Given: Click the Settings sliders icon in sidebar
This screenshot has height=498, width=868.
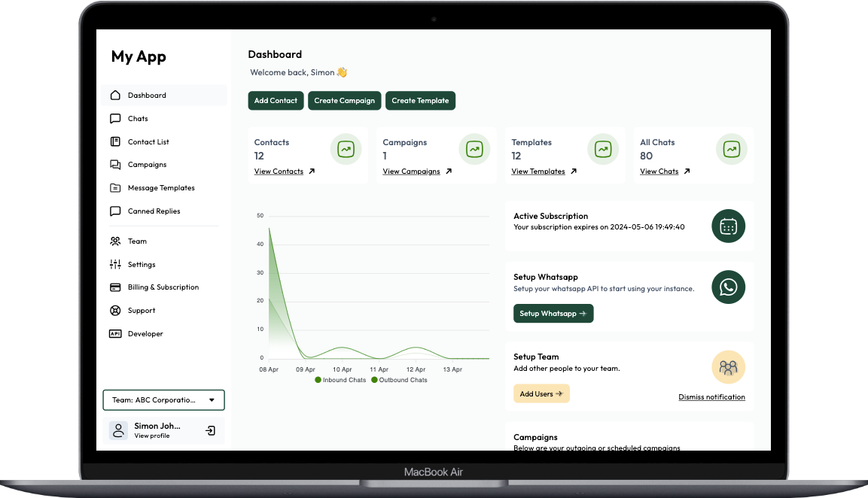Looking at the screenshot, I should [x=115, y=264].
